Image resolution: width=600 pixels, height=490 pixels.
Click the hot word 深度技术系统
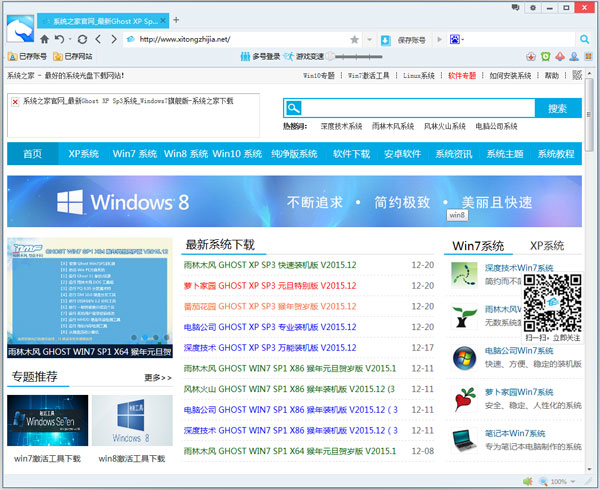tap(341, 126)
